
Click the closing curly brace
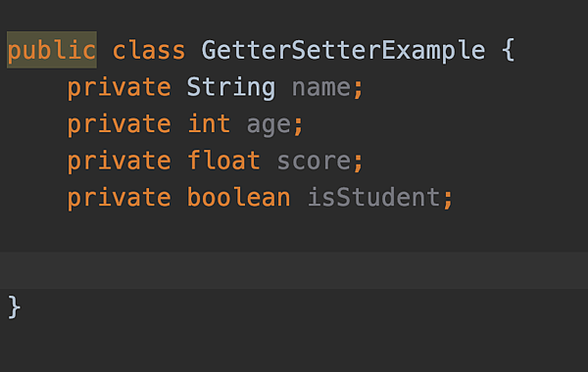coord(14,307)
